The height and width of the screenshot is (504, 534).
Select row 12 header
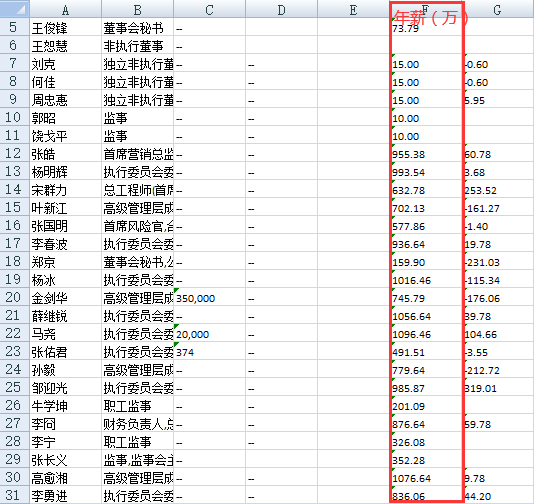click(x=15, y=153)
